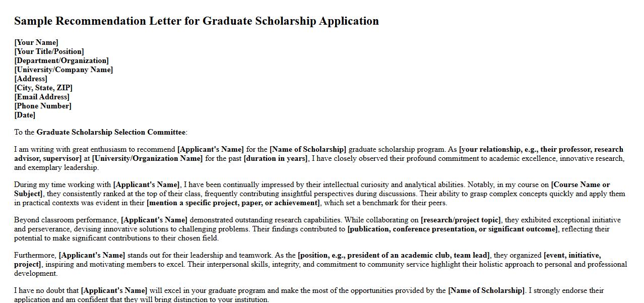The height and width of the screenshot is (303, 644).
Task: Click the [Phone Number] placeholder
Action: click(43, 106)
